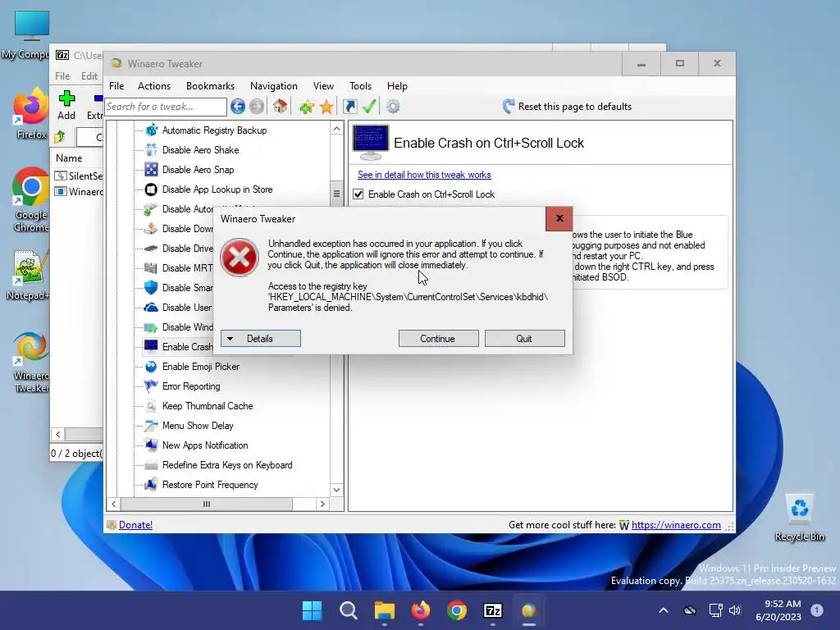Click tree horizontal scrollbar left arrow
This screenshot has height=630, width=840.
point(113,504)
